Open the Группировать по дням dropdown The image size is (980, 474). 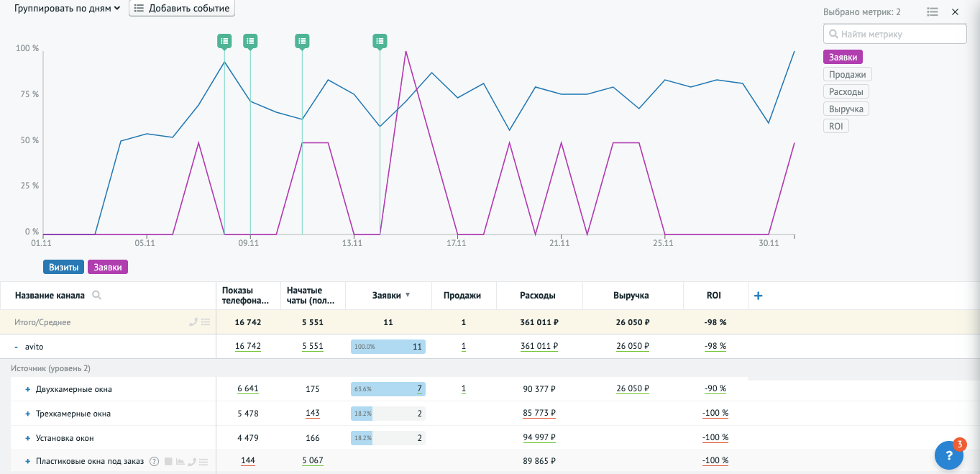tap(67, 9)
